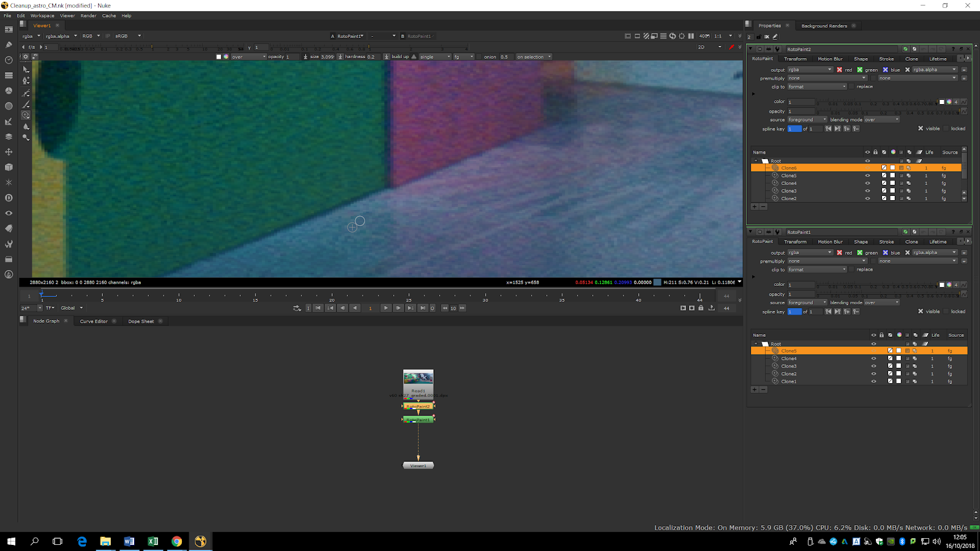Collapse the Root layer in RotoPaint1 list
This screenshot has height=551, width=980.
click(756, 344)
